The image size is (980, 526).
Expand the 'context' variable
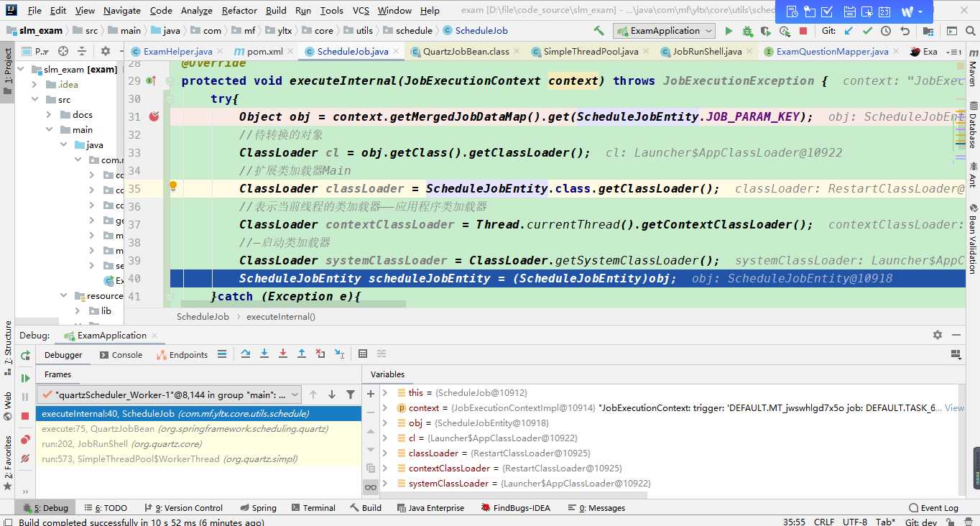[385, 407]
